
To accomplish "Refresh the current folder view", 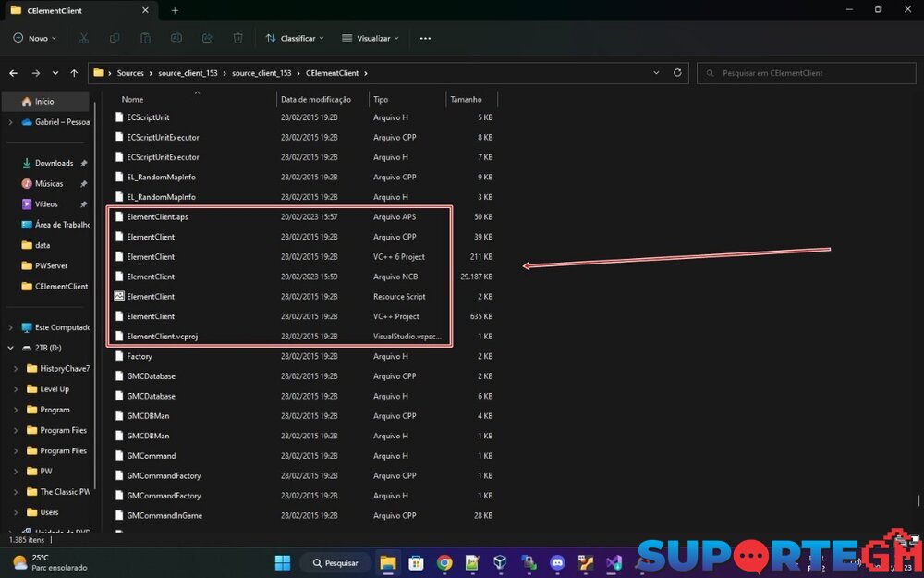I will pyautogui.click(x=677, y=73).
